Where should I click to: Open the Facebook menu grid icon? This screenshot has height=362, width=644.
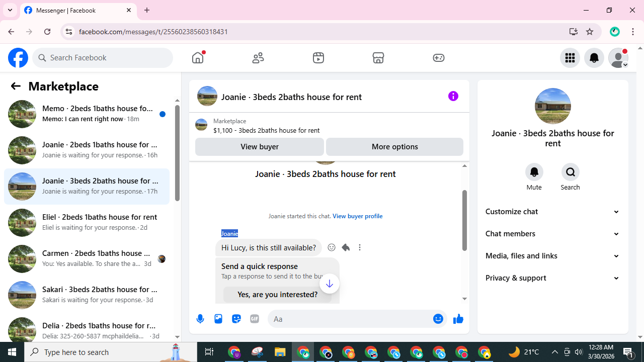point(570,58)
